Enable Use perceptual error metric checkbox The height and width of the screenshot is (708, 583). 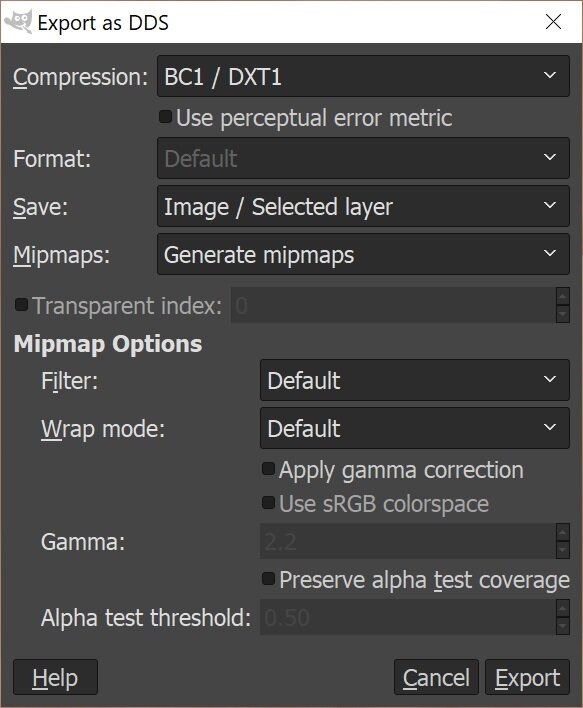click(x=165, y=117)
